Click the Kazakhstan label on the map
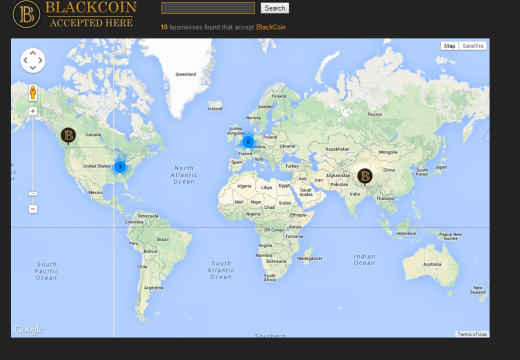The width and height of the screenshot is (520, 360). tap(337, 149)
